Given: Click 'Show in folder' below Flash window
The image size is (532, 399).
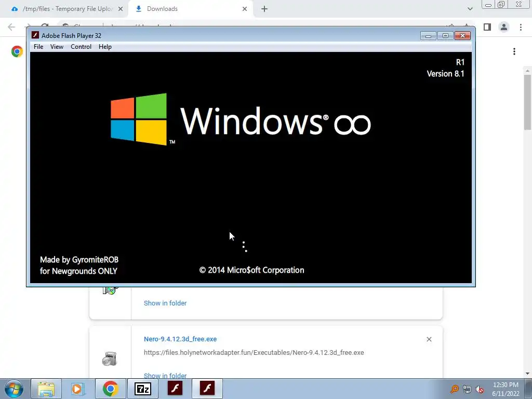Looking at the screenshot, I should (165, 303).
